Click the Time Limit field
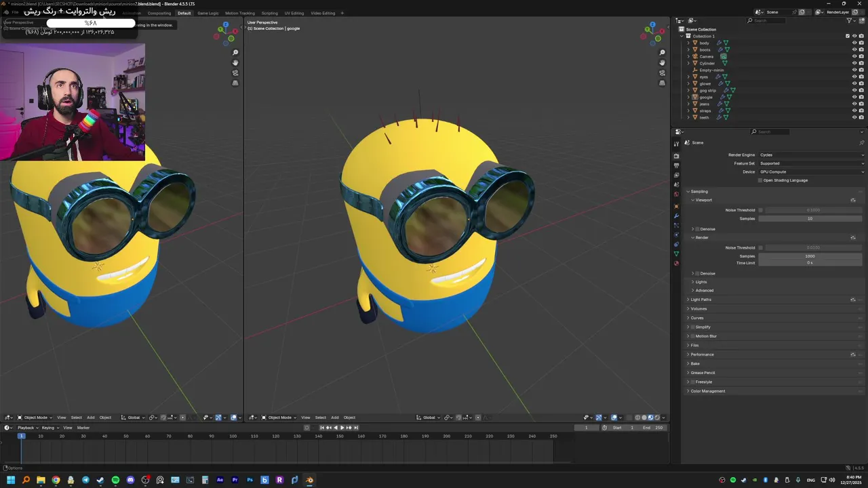The width and height of the screenshot is (868, 488). [x=810, y=263]
